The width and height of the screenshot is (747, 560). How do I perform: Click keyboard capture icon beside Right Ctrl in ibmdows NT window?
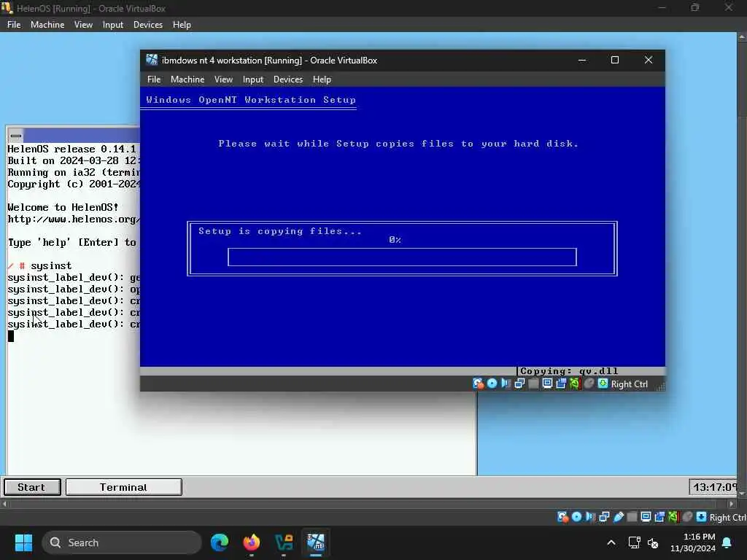click(603, 384)
